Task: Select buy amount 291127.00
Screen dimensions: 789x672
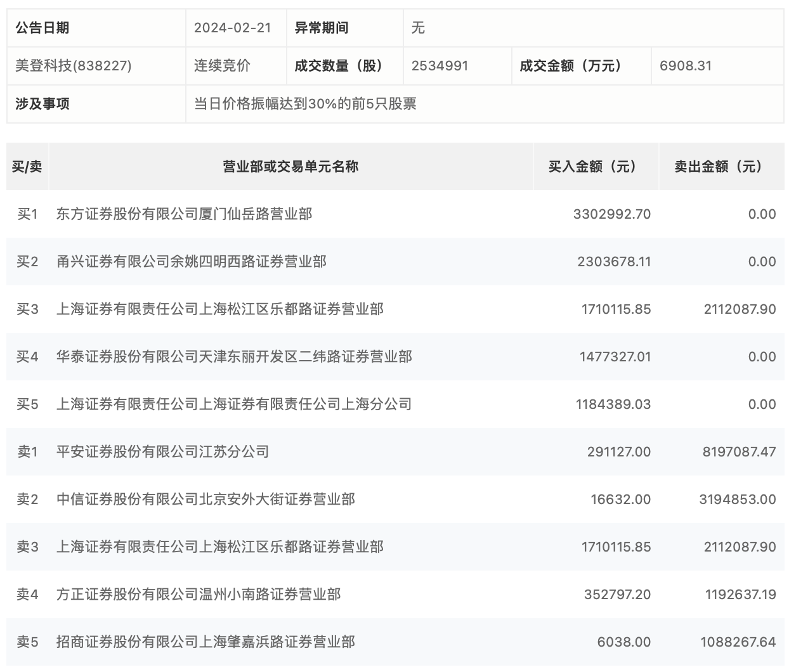Action: (x=619, y=452)
